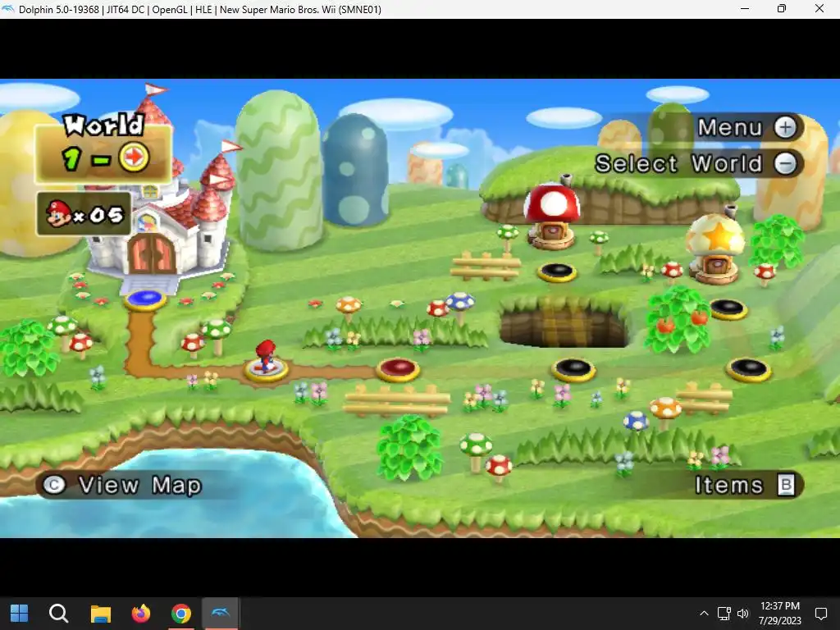Click the B button icon beside Items
Screen dimensions: 840x630
[786, 486]
